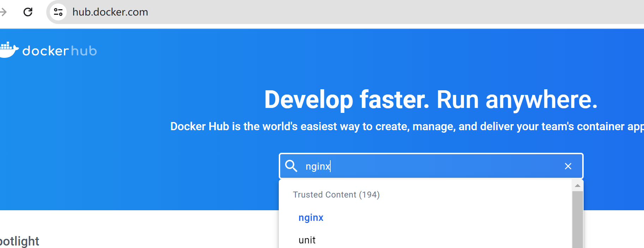Click the 'Develop faster. Run anywhere.' headline
Viewport: 644px width, 248px height.
(431, 99)
